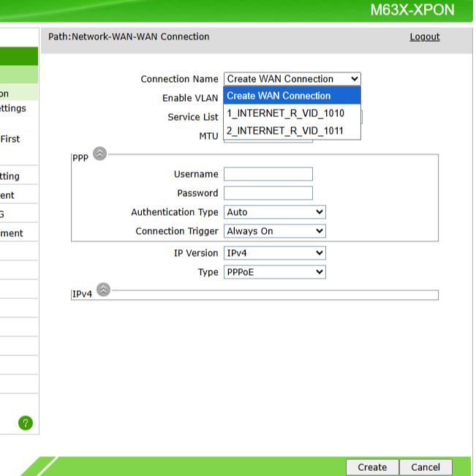Screen dimensions: 476x476
Task: Open the Type dropdown showing PPPoE
Action: coord(274,272)
